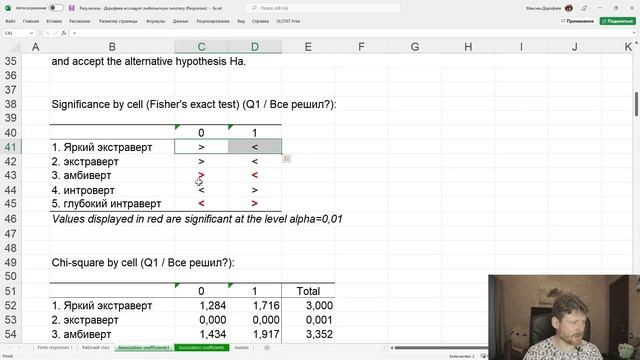This screenshot has width=640, height=360.
Task: Select column E header
Action: click(x=308, y=47)
